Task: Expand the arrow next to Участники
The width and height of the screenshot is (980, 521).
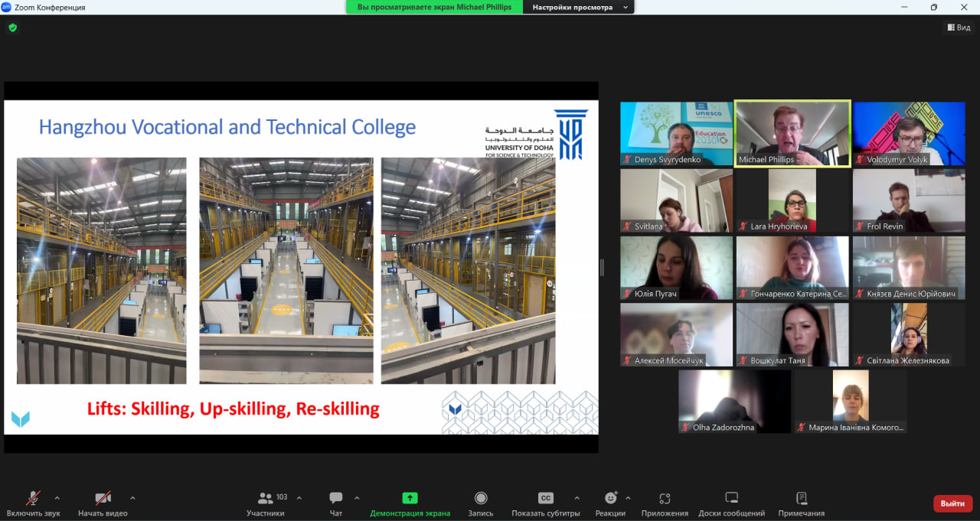Action: pos(299,497)
